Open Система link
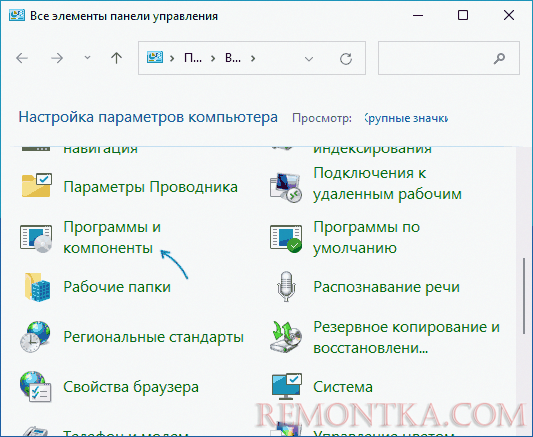The width and height of the screenshot is (533, 437). click(343, 387)
